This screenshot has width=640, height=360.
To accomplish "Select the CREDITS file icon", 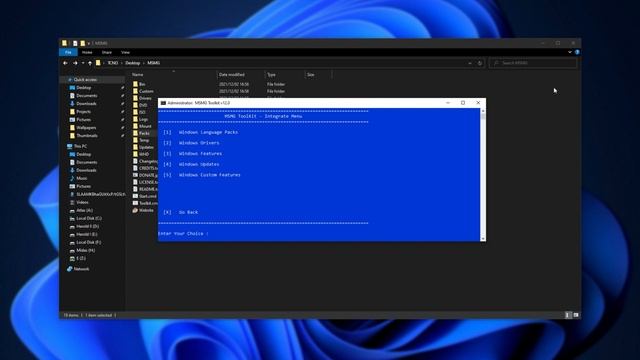I will click(x=135, y=168).
